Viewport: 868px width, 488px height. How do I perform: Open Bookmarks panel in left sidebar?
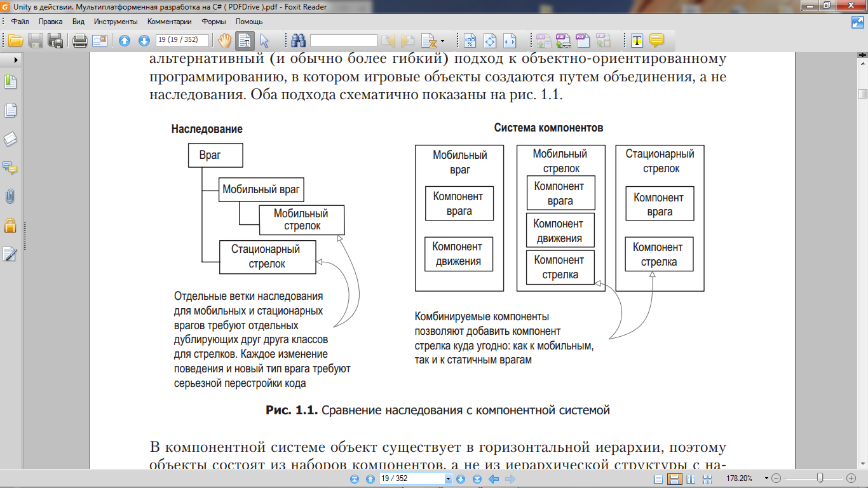[x=10, y=82]
